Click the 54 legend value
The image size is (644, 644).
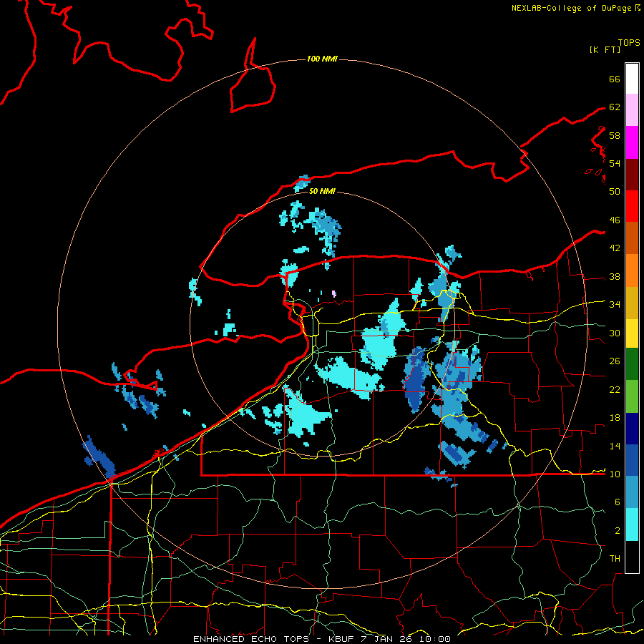[x=615, y=163]
